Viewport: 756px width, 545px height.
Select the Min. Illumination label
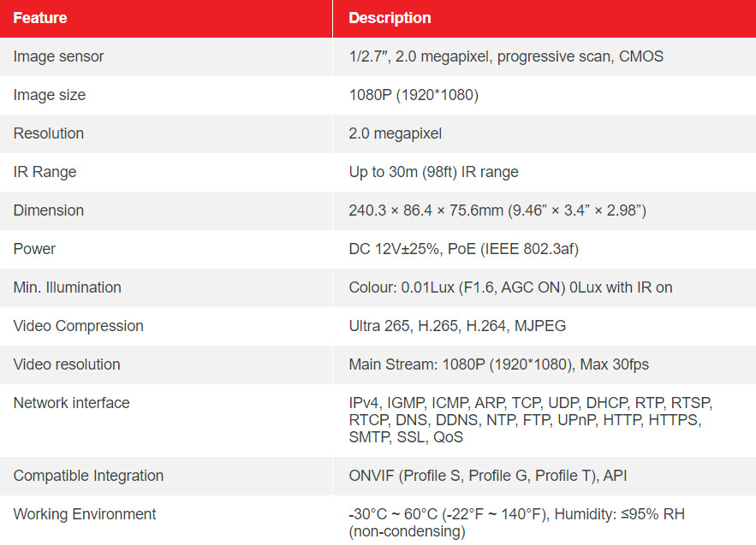point(67,287)
